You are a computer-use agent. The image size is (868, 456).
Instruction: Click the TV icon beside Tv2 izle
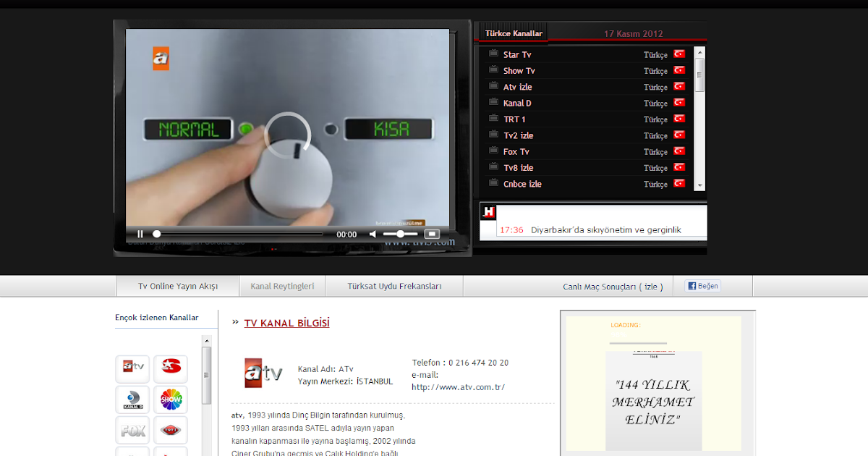pyautogui.click(x=494, y=135)
